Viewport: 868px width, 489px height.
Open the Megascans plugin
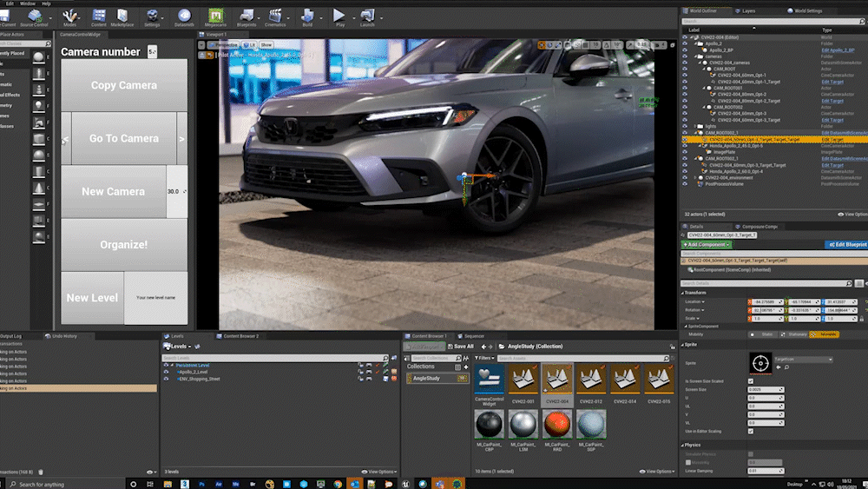tap(214, 17)
